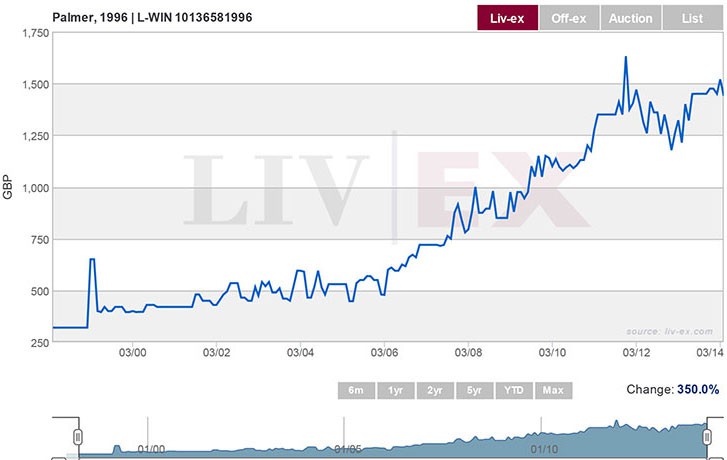Click the 01/10 marker in navigator
727x460 pixels.
coord(545,449)
